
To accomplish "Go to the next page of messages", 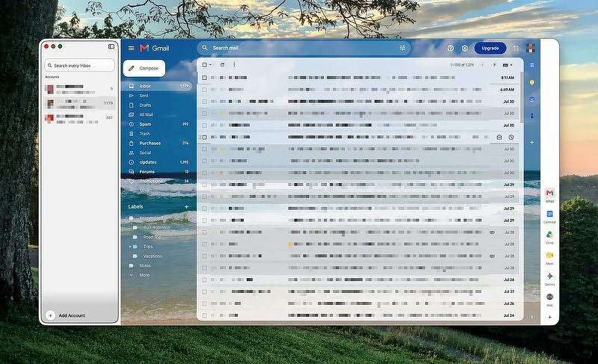I will click(x=494, y=65).
